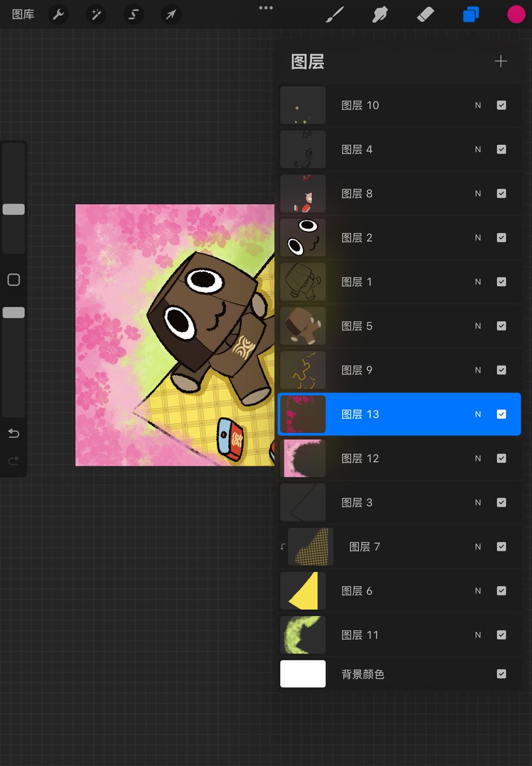
Task: Return to the 图库 gallery
Action: [23, 14]
